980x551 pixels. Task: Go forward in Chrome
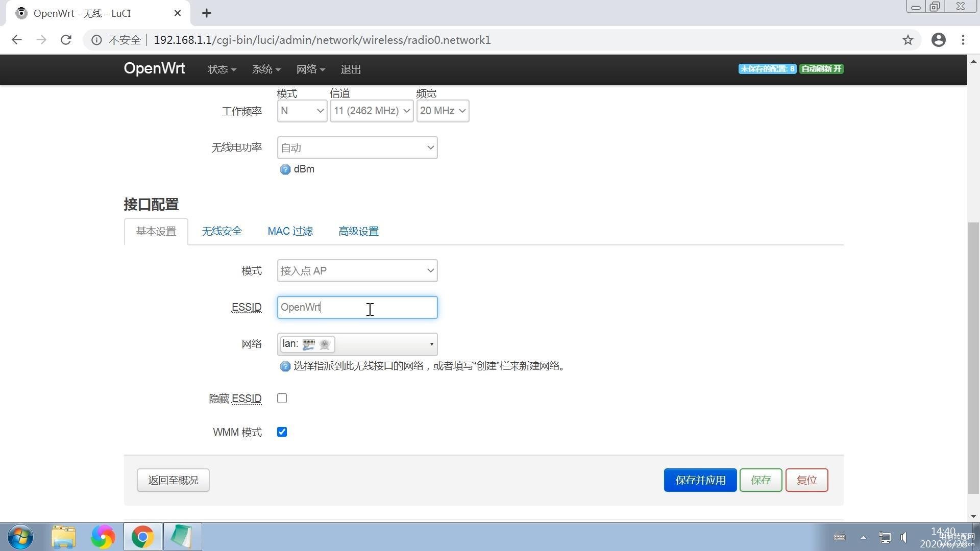[x=41, y=40]
